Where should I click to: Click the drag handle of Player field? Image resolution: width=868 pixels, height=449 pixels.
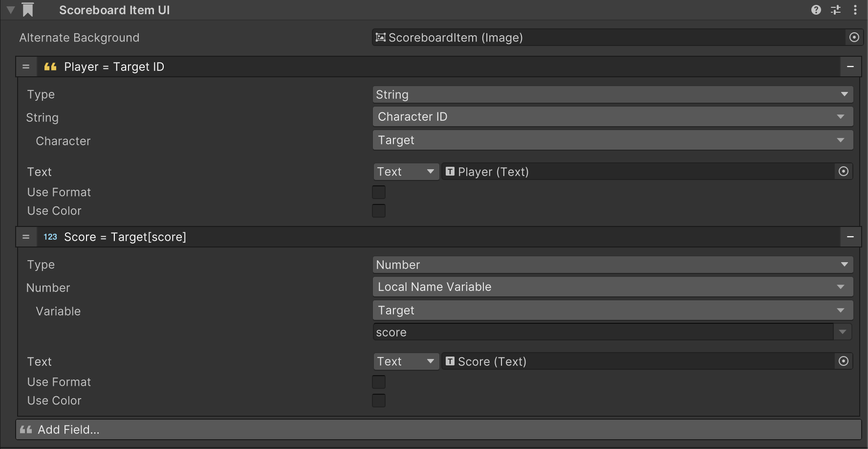pyautogui.click(x=26, y=67)
